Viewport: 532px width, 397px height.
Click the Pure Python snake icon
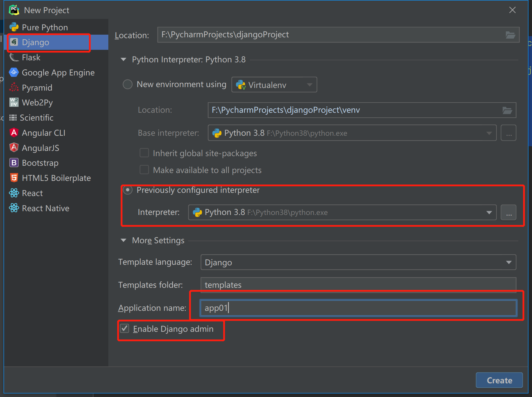click(14, 27)
